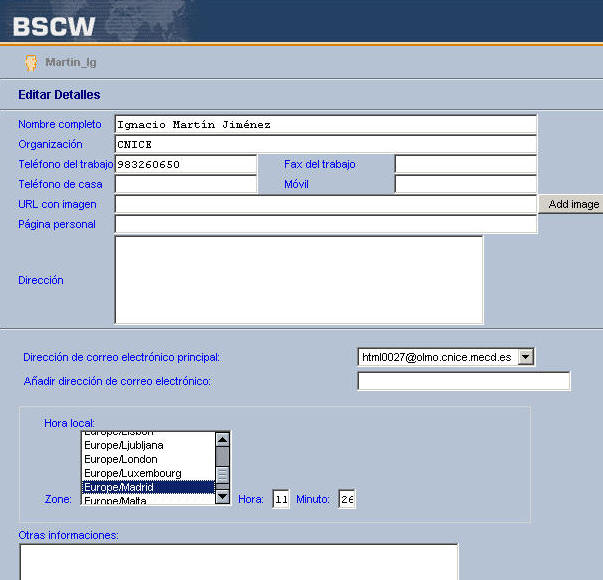Click the Nombre completo text field

pyautogui.click(x=325, y=125)
